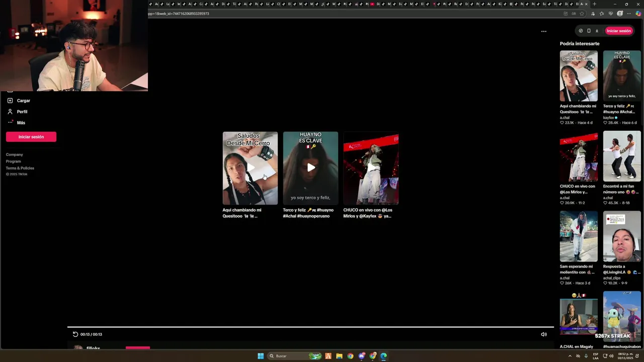Viewport: 644px width, 362px height.
Task: Open the CHUCO en vivo sidebar thumbnail
Action: [x=579, y=156]
